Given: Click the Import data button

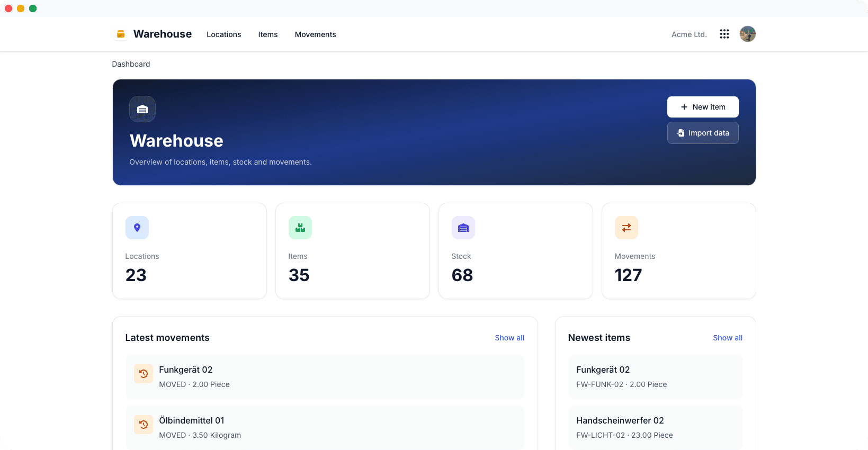Looking at the screenshot, I should (703, 133).
